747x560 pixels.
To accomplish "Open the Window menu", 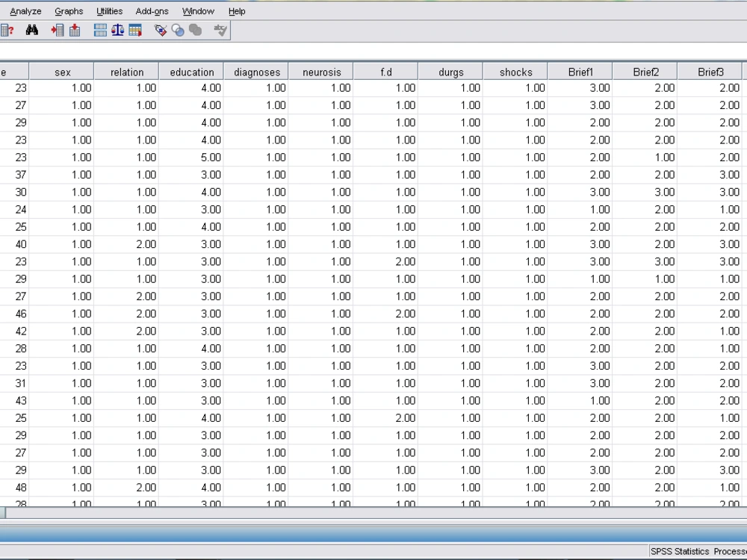I will pos(198,10).
